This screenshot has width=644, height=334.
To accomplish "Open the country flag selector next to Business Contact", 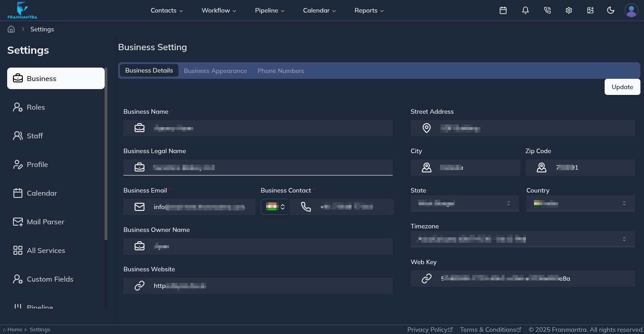I will point(275,206).
